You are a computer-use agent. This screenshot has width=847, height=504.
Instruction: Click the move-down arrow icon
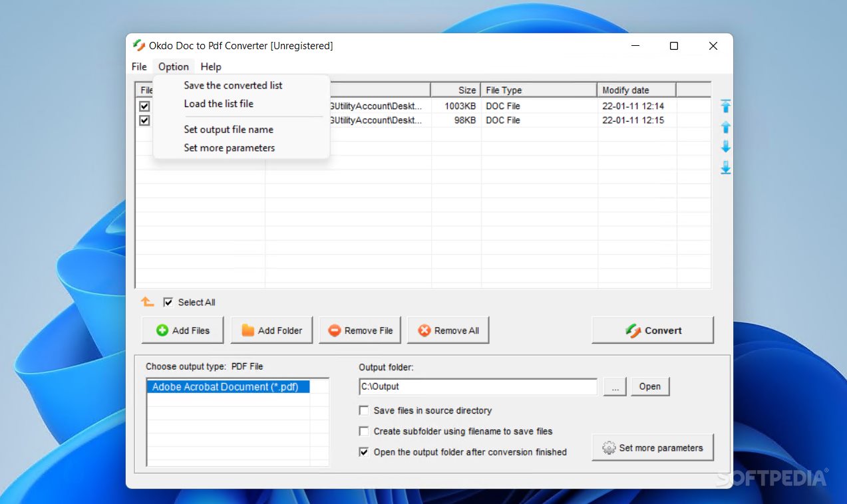(726, 147)
